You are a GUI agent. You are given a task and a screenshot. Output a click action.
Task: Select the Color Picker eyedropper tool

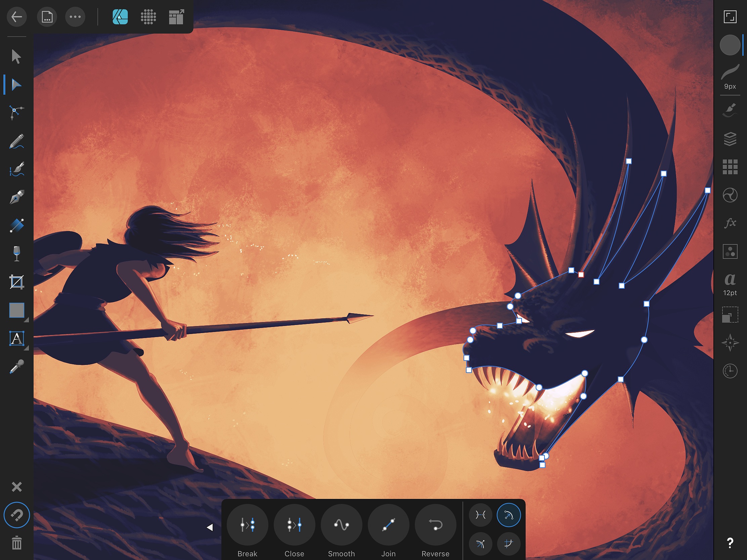16,367
